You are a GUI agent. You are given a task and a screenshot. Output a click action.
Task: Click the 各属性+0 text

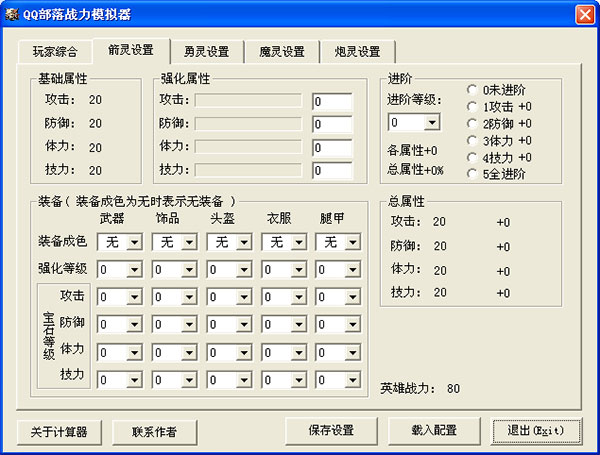412,150
